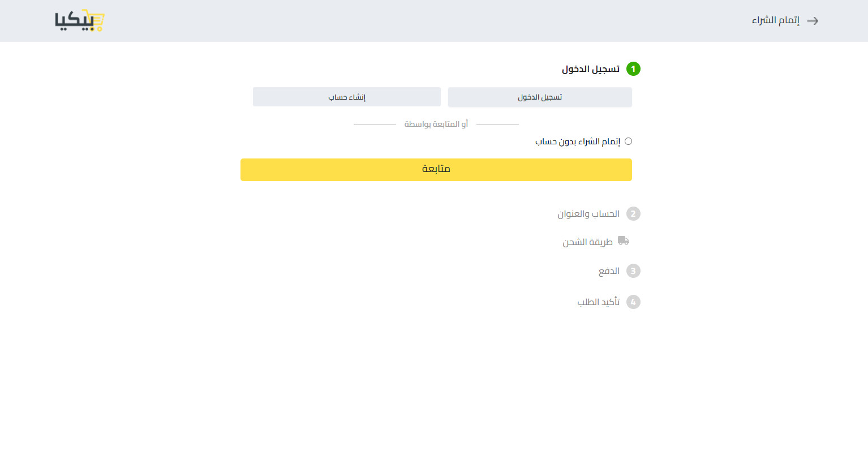Switch to the إنشاء حساب tab
Viewport: 868px width, 472px height.
(346, 96)
